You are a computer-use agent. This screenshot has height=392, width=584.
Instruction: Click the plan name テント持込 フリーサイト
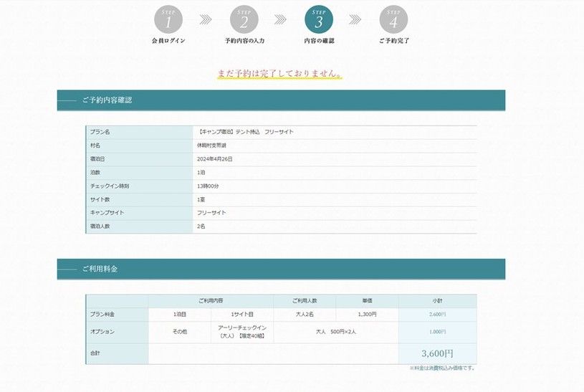246,132
